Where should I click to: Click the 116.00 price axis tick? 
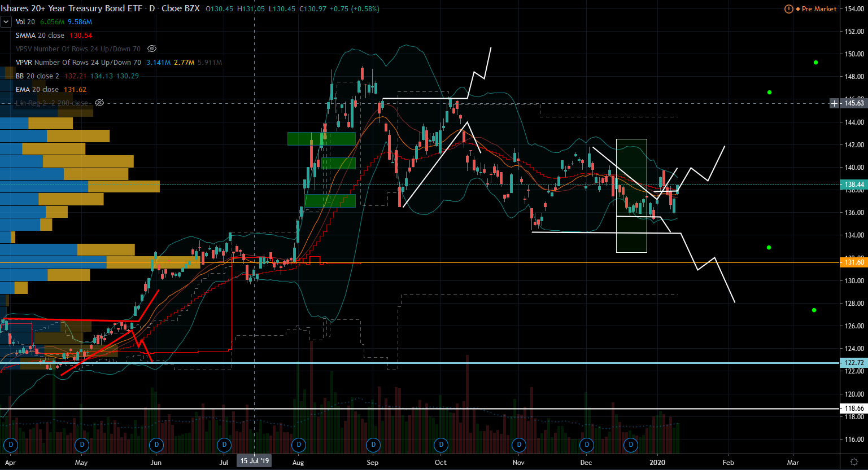click(x=854, y=440)
